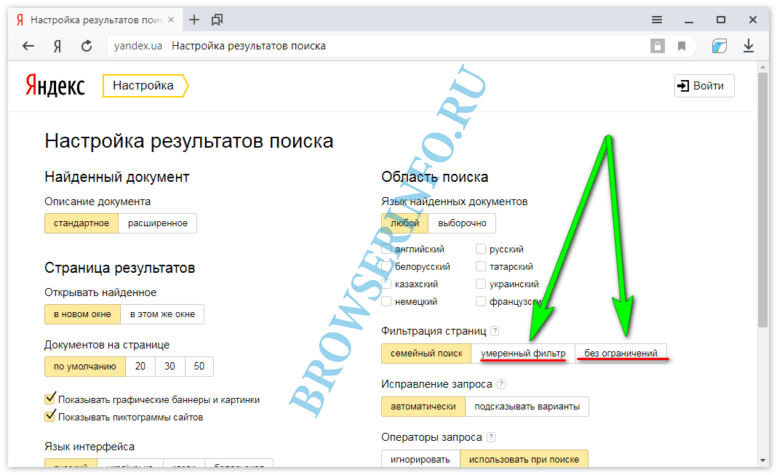This screenshot has width=777, height=475.
Task: Open a new tab with the plus icon
Action: click(194, 20)
